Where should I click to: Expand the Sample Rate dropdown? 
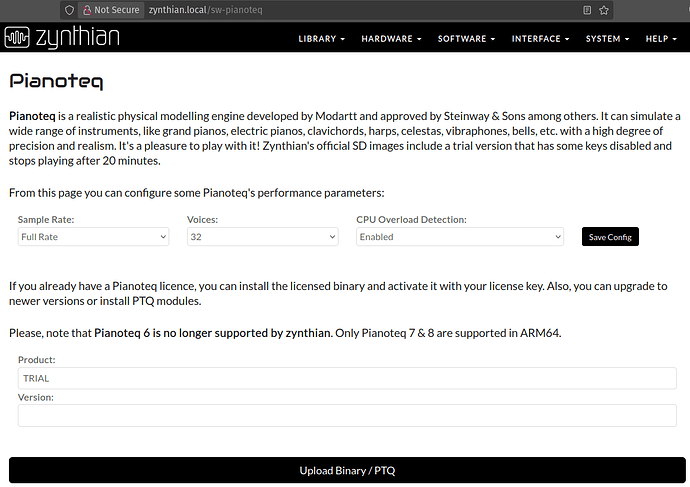(x=93, y=237)
